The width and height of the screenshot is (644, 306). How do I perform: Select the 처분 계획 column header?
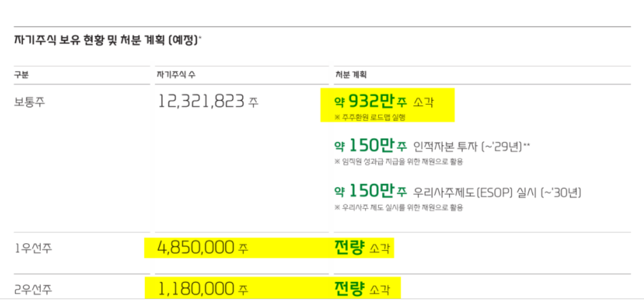[x=351, y=75]
